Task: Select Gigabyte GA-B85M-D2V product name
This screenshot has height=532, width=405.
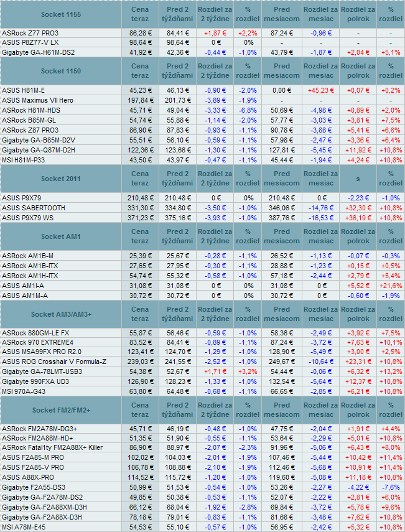Action: pyautogui.click(x=39, y=140)
